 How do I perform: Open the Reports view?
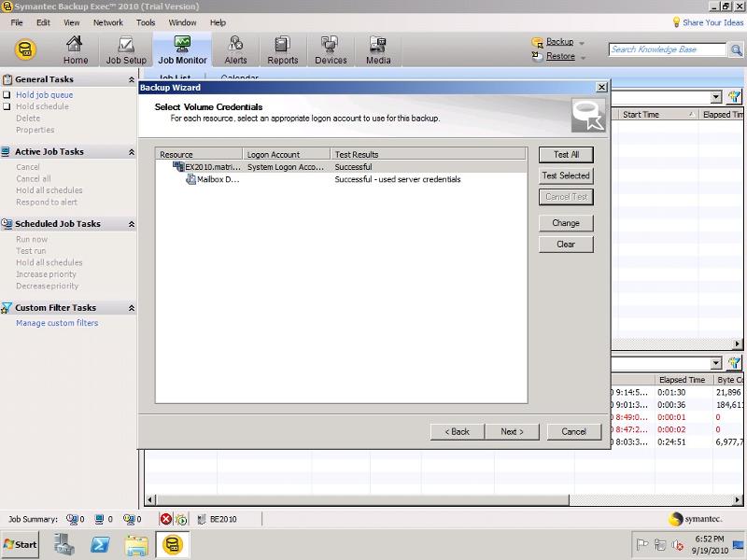(283, 49)
